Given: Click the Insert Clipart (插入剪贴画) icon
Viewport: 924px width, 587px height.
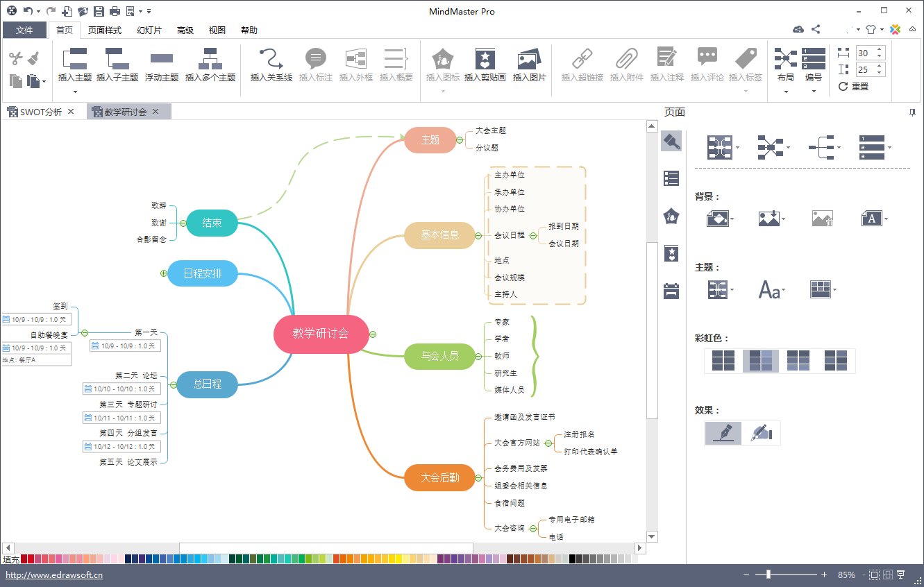Looking at the screenshot, I should pyautogui.click(x=485, y=59).
